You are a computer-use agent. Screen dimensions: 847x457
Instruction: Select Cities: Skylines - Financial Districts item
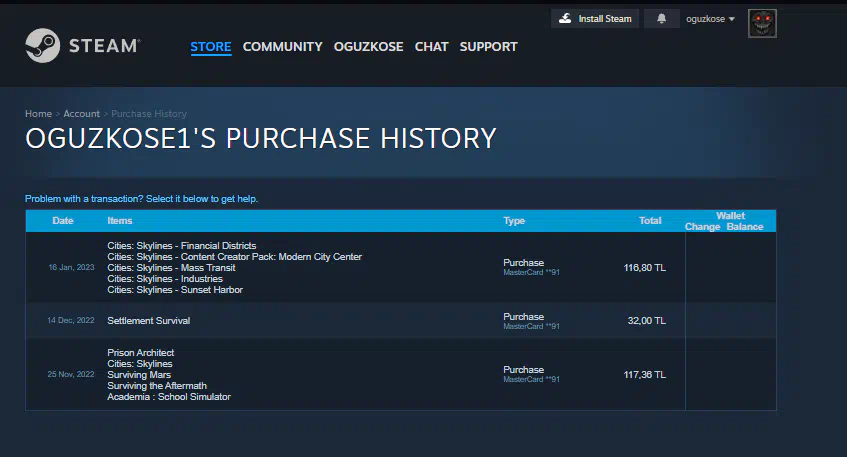pyautogui.click(x=182, y=246)
